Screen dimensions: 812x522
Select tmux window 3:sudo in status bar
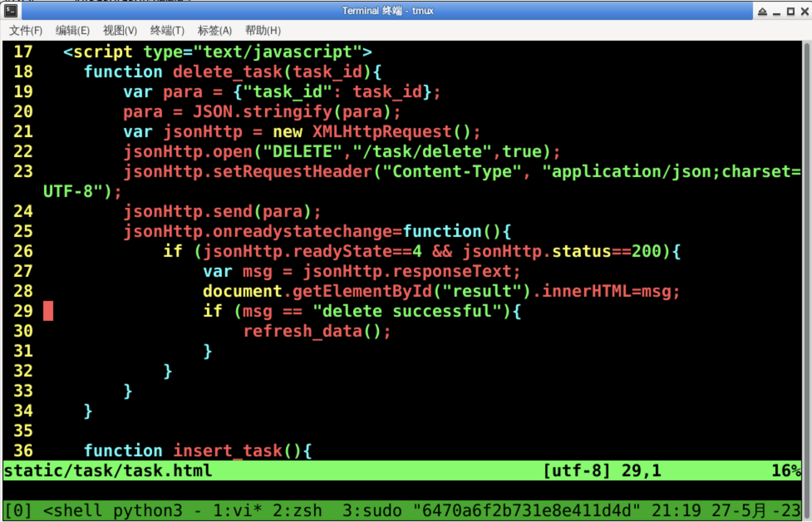pyautogui.click(x=372, y=510)
